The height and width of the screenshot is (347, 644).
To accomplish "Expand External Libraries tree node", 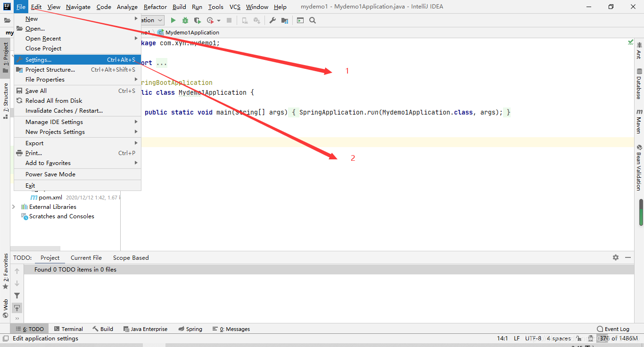I will pos(13,207).
